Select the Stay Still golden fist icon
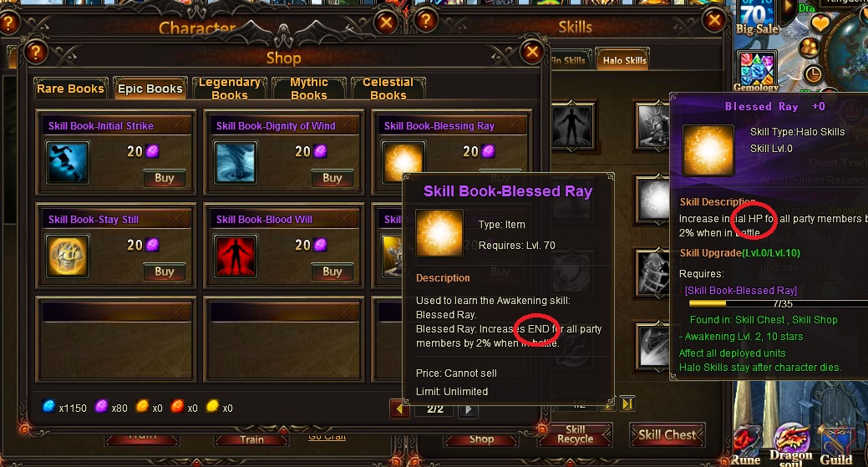 [68, 256]
